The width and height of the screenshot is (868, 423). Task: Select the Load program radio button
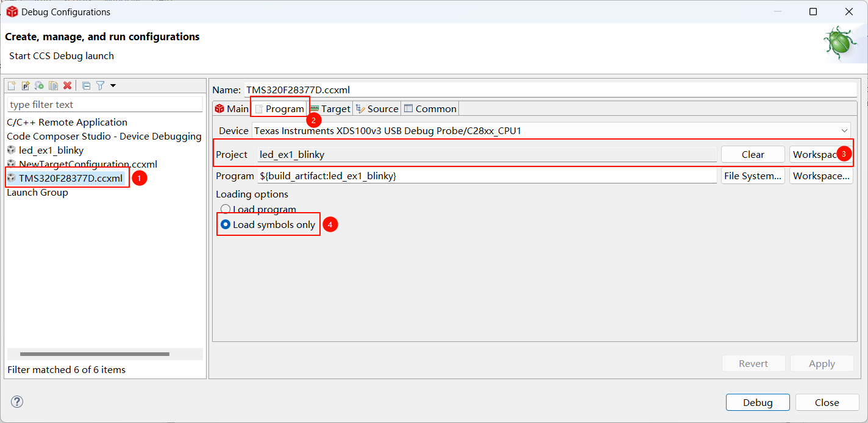click(226, 210)
